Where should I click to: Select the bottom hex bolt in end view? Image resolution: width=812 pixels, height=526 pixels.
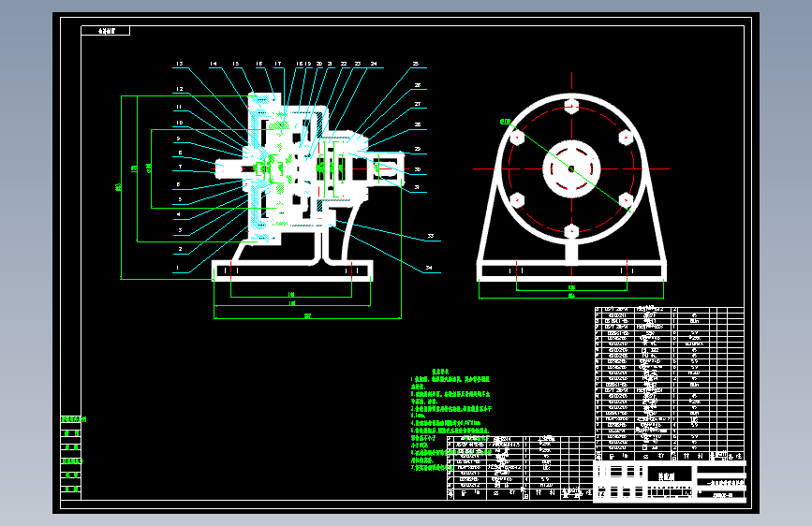(571, 231)
